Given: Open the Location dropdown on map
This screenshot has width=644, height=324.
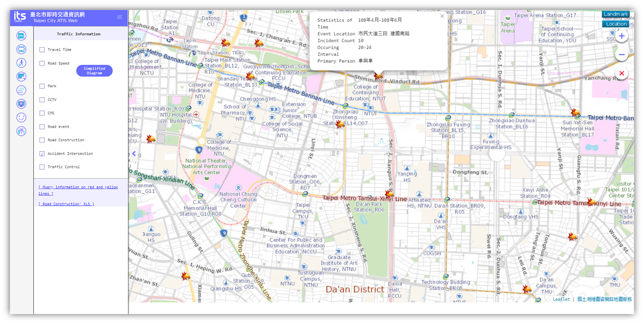Looking at the screenshot, I should coord(616,24).
